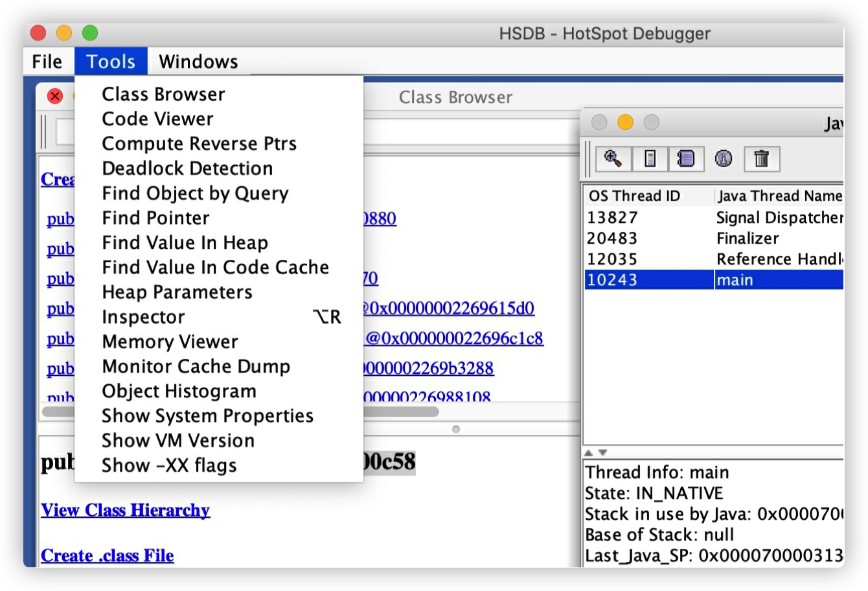Click the expand arrows above Thread Info
The height and width of the screenshot is (591, 868).
click(596, 452)
